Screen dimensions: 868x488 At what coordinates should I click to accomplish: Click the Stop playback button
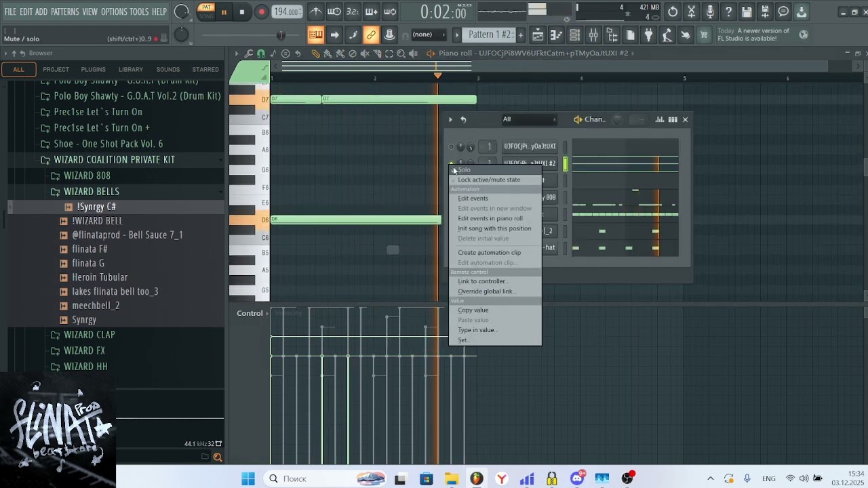(242, 12)
